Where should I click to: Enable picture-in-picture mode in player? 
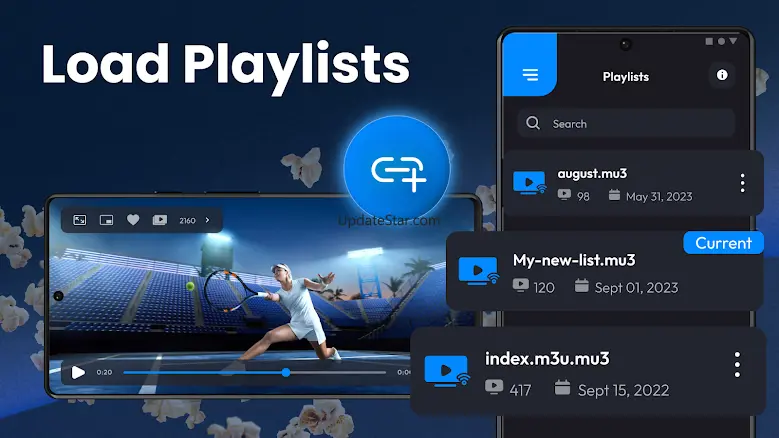pyautogui.click(x=106, y=220)
